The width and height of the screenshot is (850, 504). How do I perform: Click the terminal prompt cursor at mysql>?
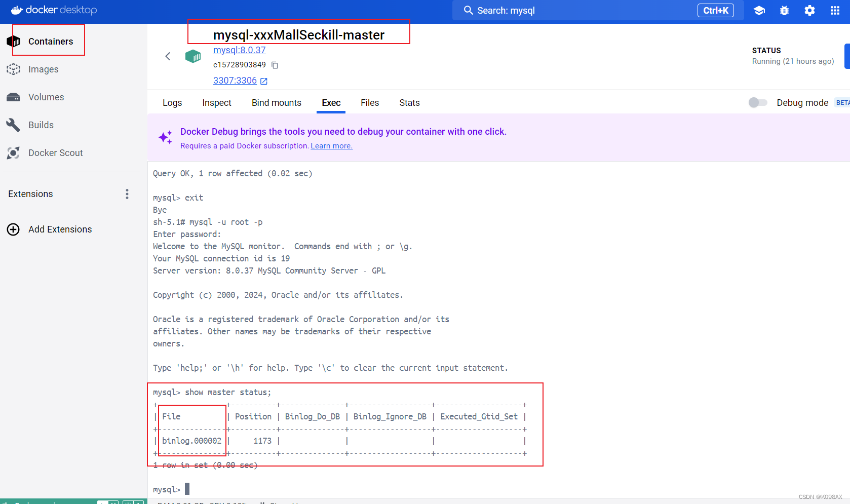[x=187, y=489]
